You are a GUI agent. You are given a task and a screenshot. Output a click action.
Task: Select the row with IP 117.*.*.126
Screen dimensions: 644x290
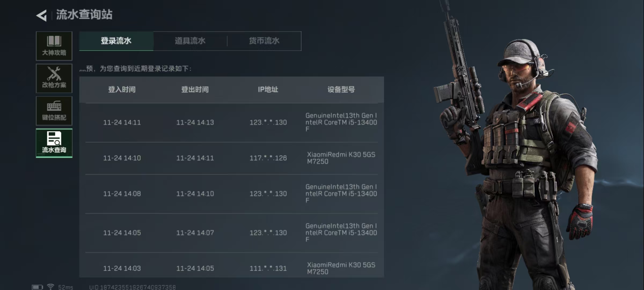[232, 158]
